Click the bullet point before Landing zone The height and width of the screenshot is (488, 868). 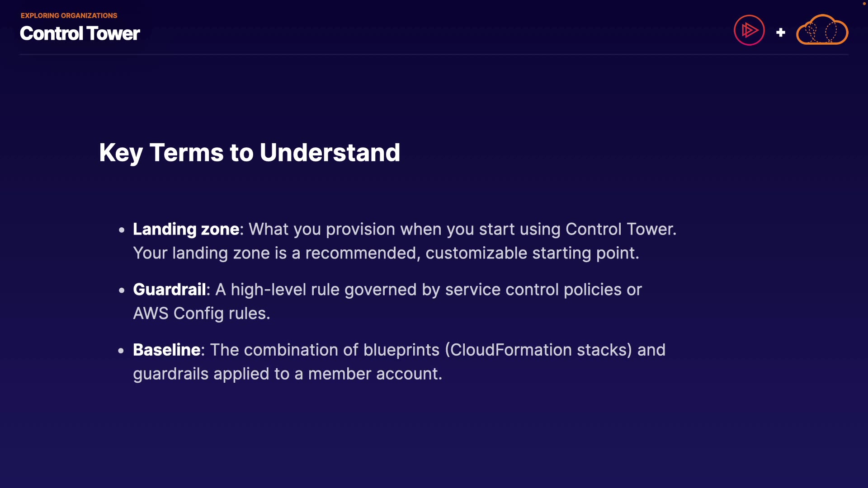coord(121,230)
